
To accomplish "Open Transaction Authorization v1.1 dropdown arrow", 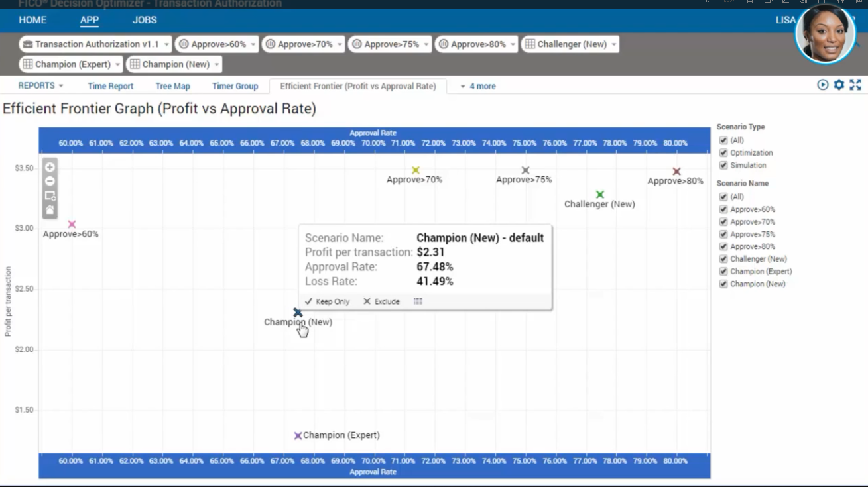I will point(166,45).
